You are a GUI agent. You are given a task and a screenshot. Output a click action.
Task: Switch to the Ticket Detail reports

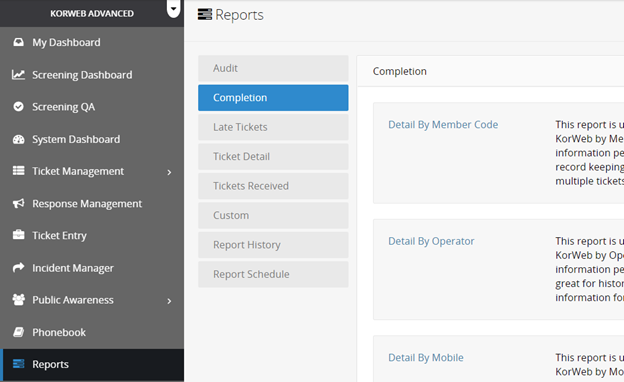tap(273, 157)
